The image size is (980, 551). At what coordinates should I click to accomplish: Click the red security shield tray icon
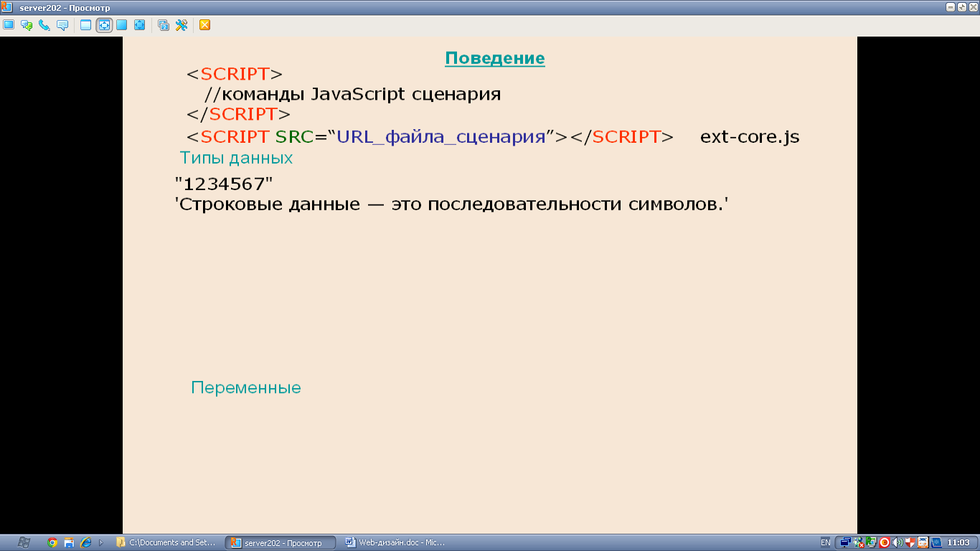(x=910, y=542)
